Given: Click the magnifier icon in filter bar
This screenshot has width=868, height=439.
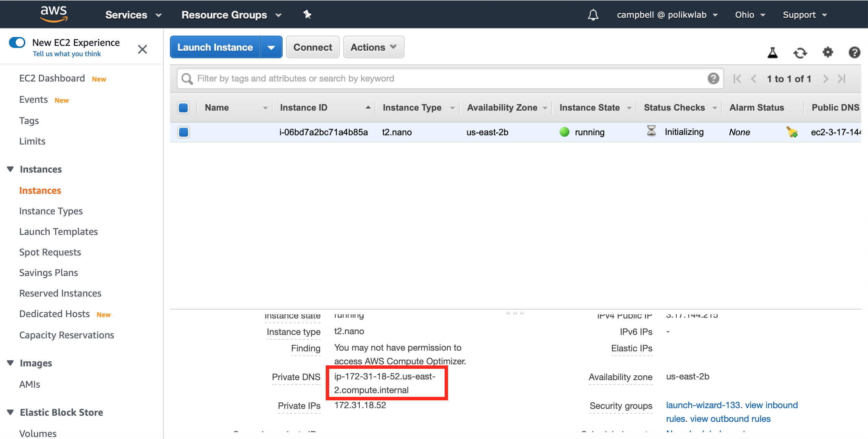Looking at the screenshot, I should [187, 79].
